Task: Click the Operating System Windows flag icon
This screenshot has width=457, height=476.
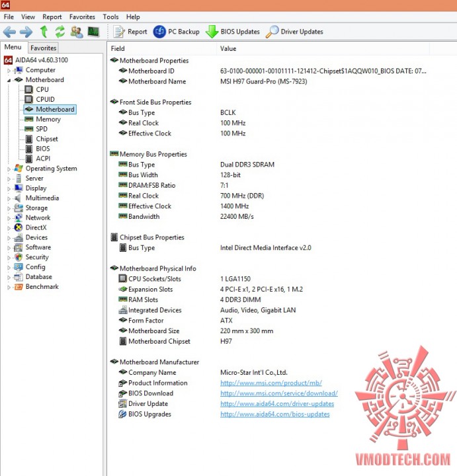Action: click(x=19, y=169)
